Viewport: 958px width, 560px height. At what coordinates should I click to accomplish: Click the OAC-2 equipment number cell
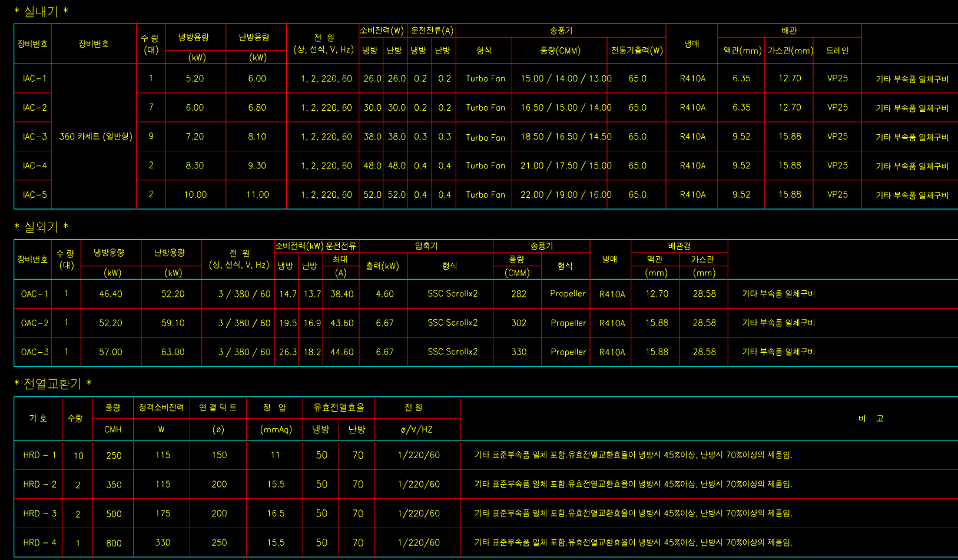34,323
